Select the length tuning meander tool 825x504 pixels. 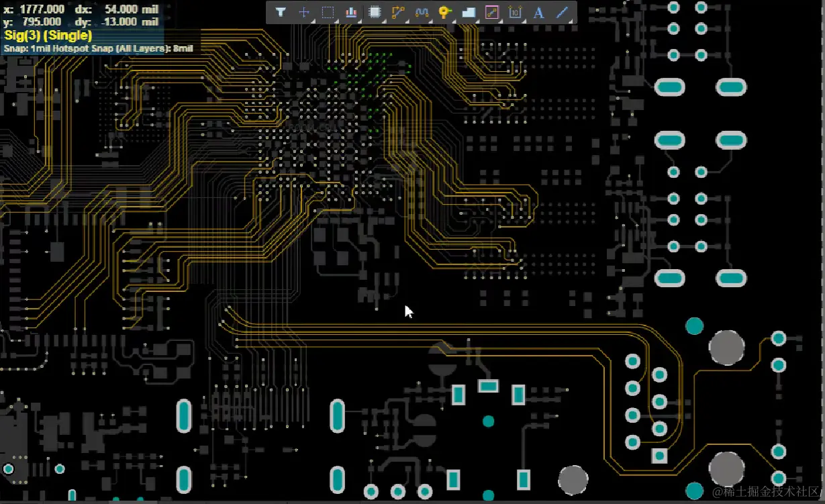coord(422,12)
